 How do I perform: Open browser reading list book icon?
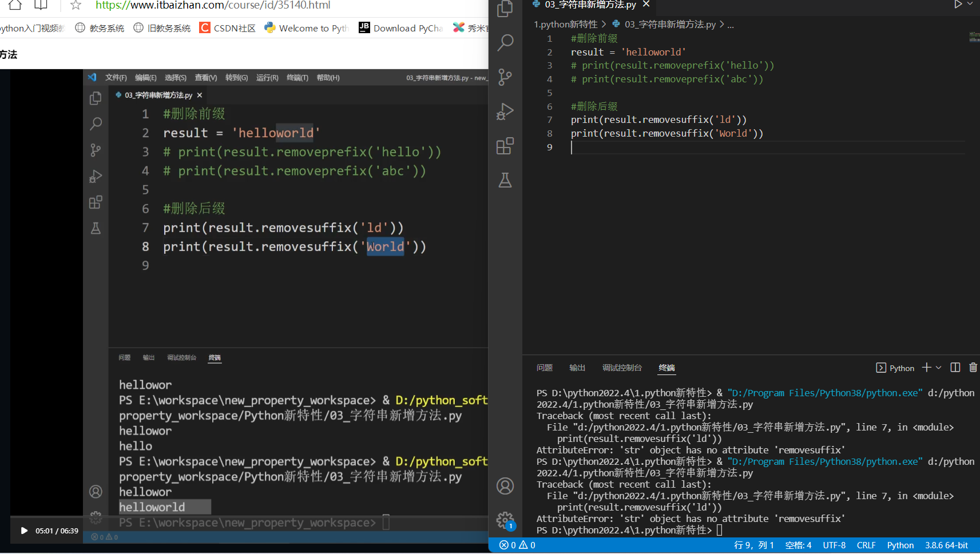coord(41,5)
